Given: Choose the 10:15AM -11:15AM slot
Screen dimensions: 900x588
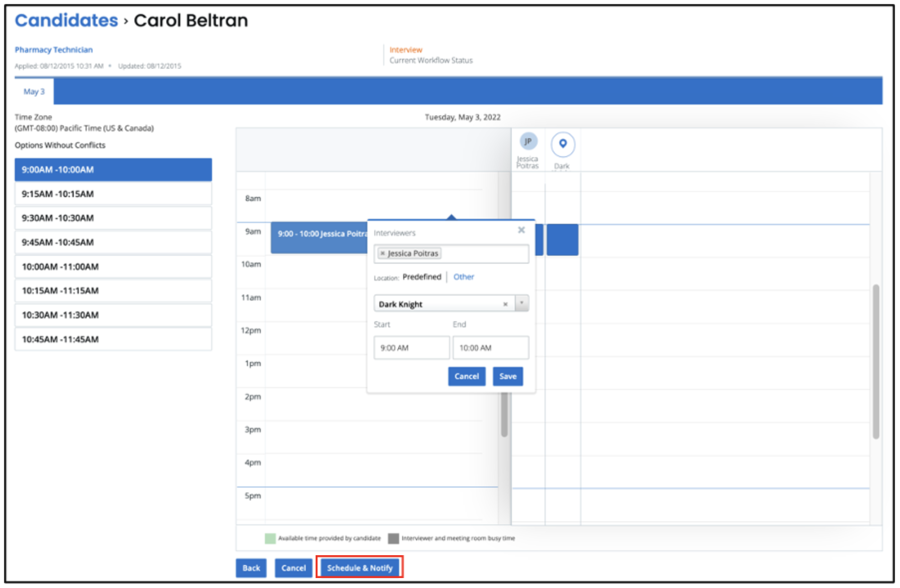Looking at the screenshot, I should (113, 291).
